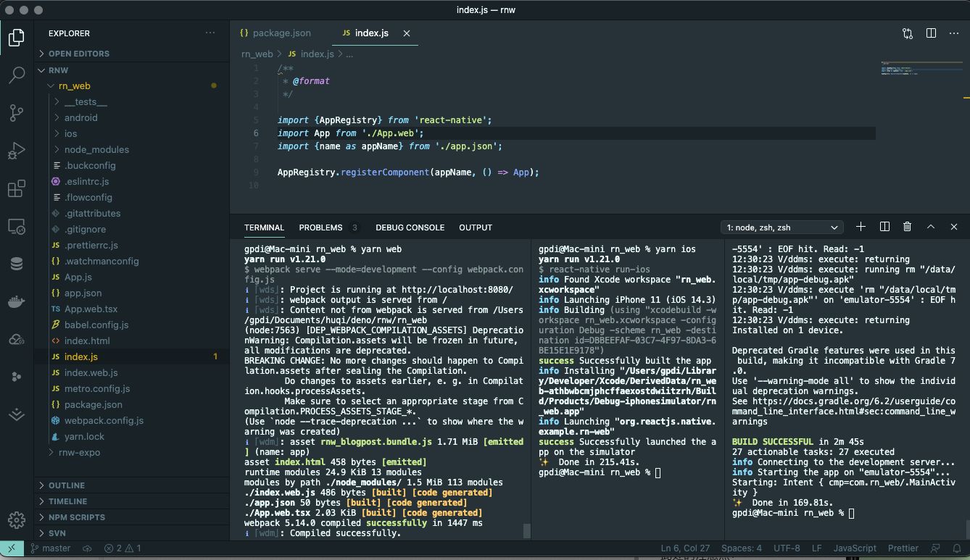Click the remote window indicator in status bar
This screenshot has height=560, width=970.
point(12,548)
